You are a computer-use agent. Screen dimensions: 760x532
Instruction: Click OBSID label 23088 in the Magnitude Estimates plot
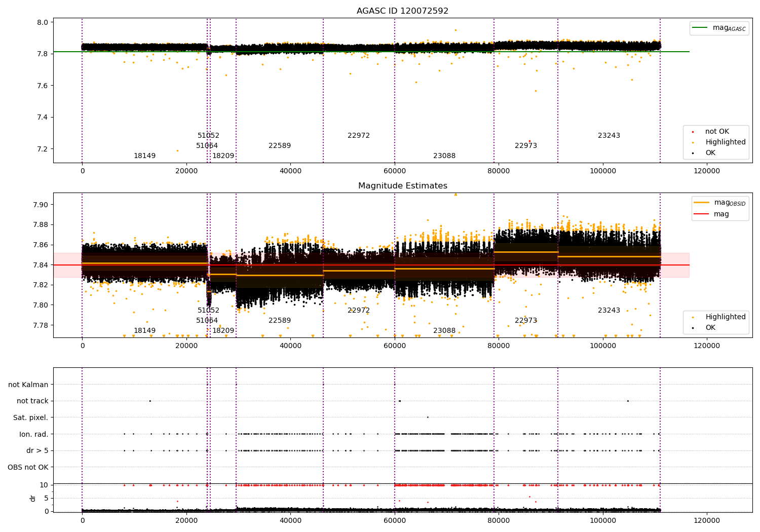(444, 331)
